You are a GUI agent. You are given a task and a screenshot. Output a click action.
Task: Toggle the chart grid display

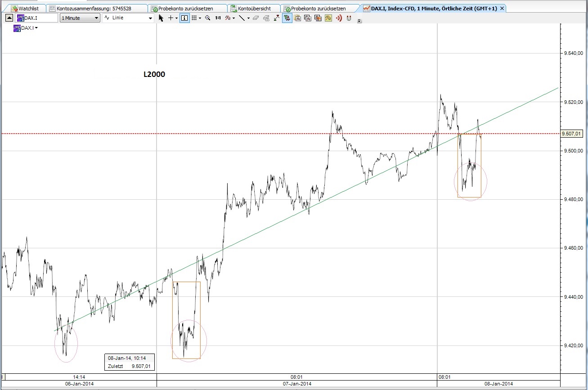194,18
